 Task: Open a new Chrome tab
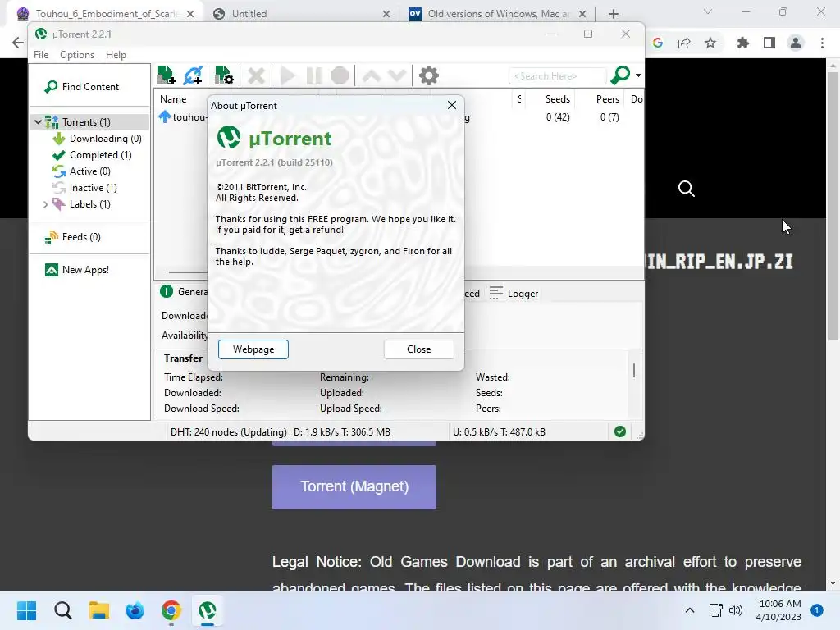(614, 14)
